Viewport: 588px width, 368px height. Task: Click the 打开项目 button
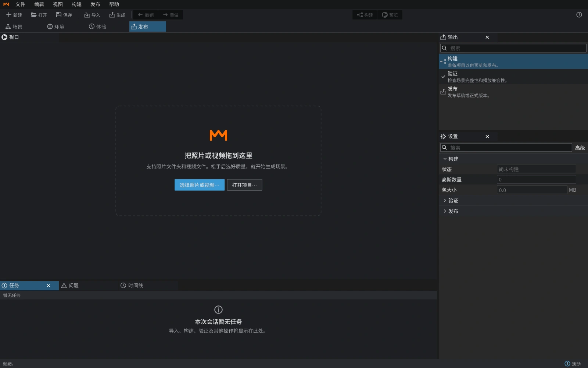[244, 185]
